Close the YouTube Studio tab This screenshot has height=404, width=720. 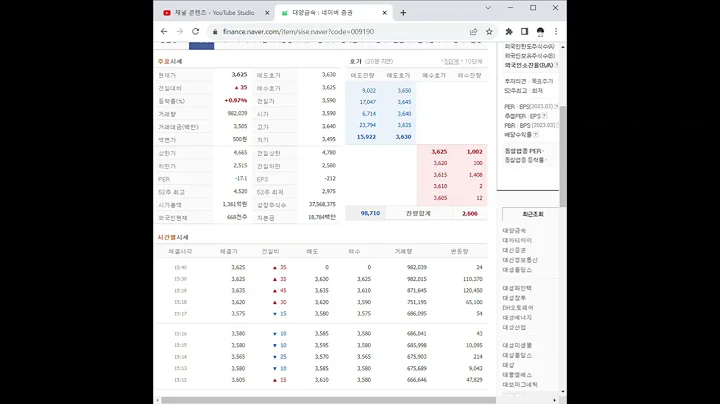(267, 13)
